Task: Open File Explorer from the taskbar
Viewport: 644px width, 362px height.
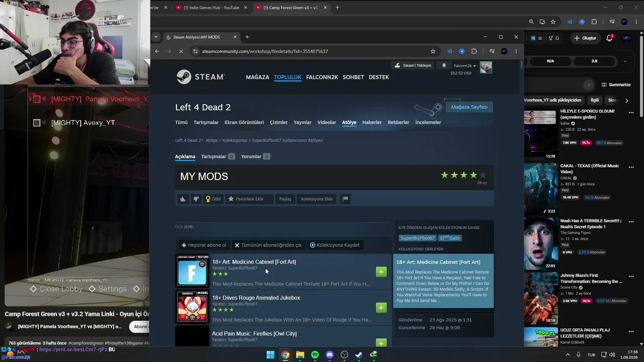Action: click(x=300, y=355)
